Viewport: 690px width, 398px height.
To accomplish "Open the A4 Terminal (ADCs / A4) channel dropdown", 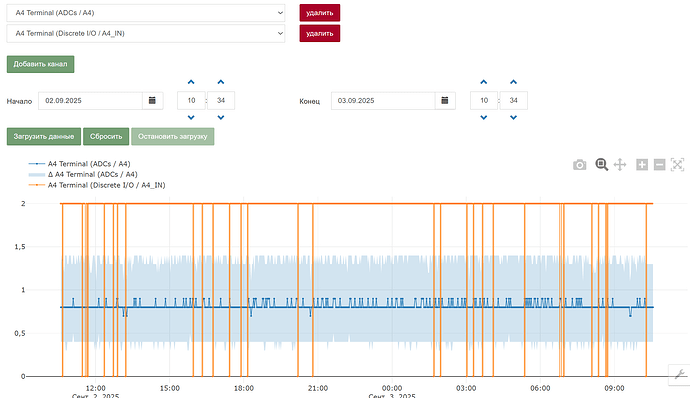I will click(x=146, y=13).
